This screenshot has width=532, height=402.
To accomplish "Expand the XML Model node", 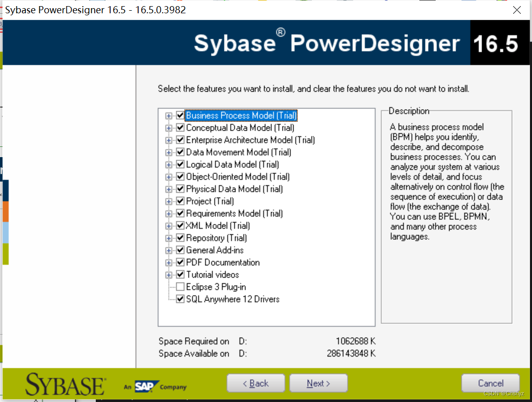I will [x=169, y=226].
